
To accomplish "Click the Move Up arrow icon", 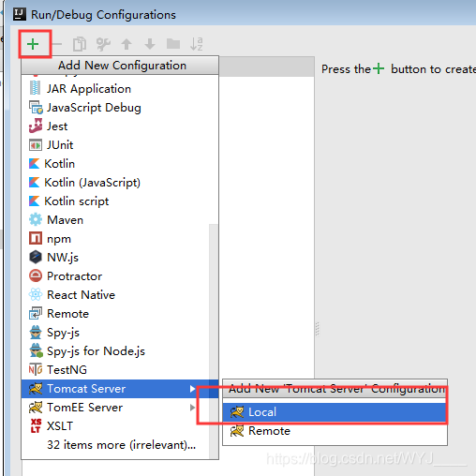I will [x=126, y=44].
